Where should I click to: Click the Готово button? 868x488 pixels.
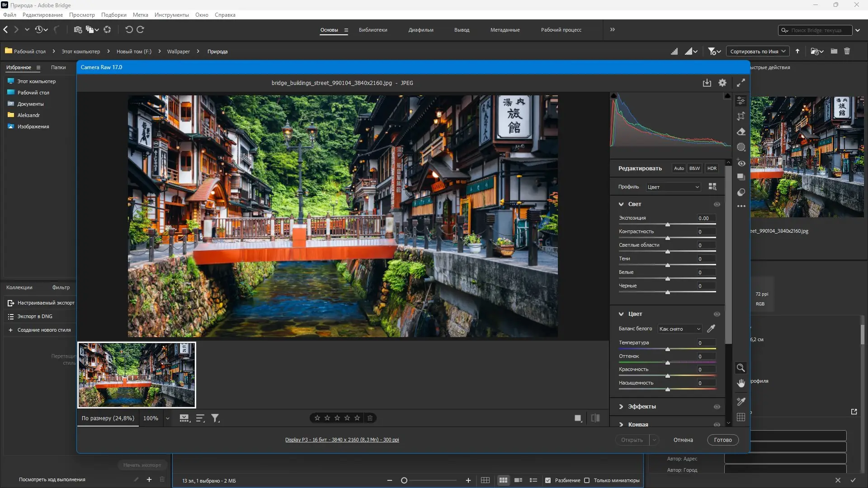pyautogui.click(x=723, y=440)
